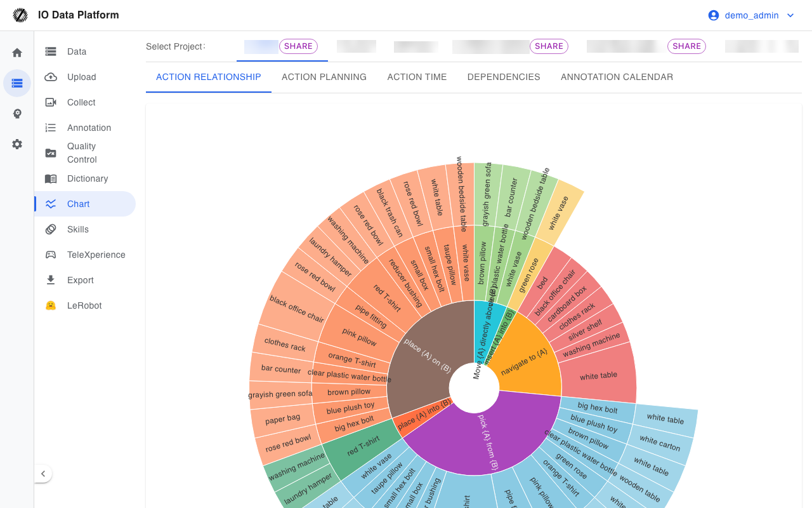Image resolution: width=812 pixels, height=508 pixels.
Task: Click the Export download icon
Action: click(51, 280)
